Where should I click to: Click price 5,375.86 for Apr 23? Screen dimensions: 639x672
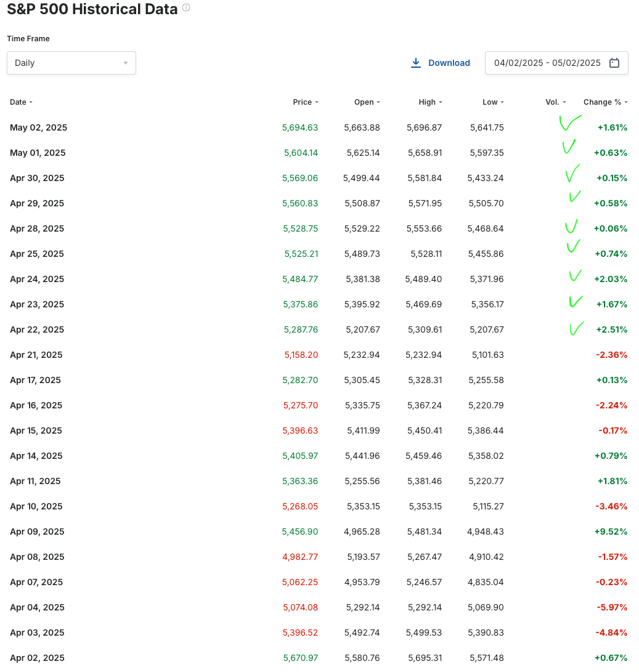coord(300,304)
